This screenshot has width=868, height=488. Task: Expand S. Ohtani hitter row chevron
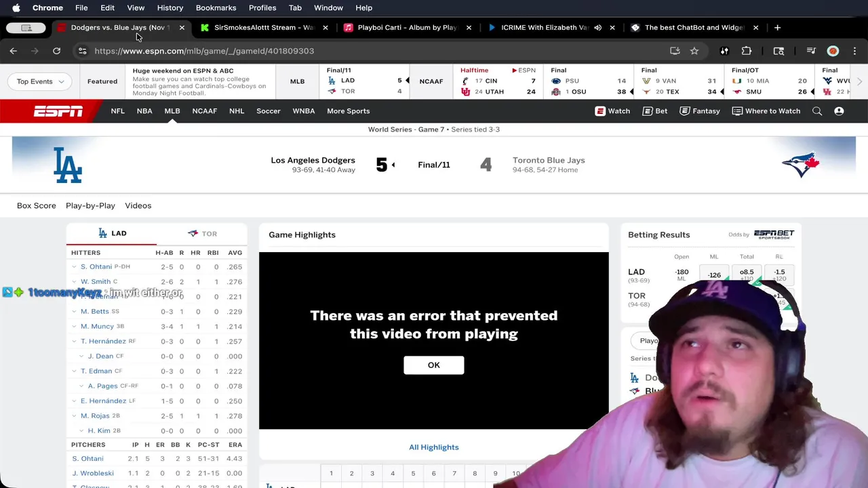pos(74,267)
